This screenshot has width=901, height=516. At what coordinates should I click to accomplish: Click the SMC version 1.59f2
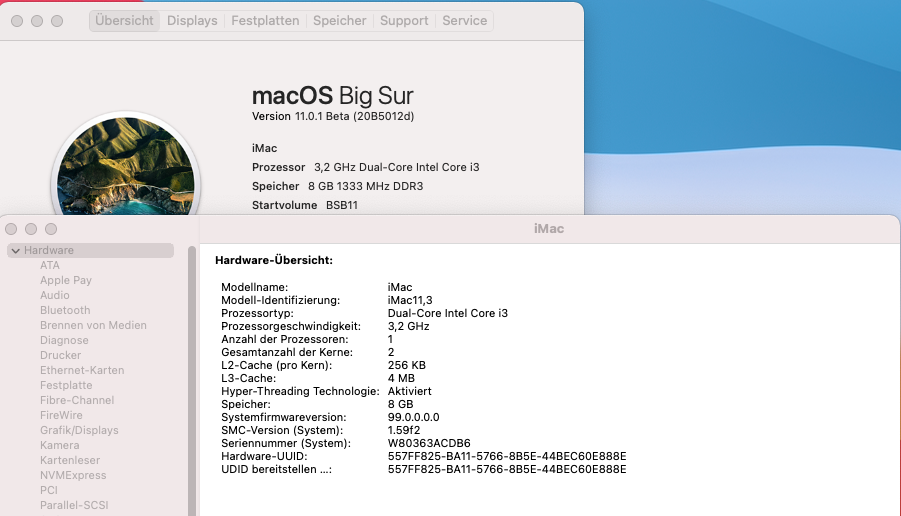point(404,430)
